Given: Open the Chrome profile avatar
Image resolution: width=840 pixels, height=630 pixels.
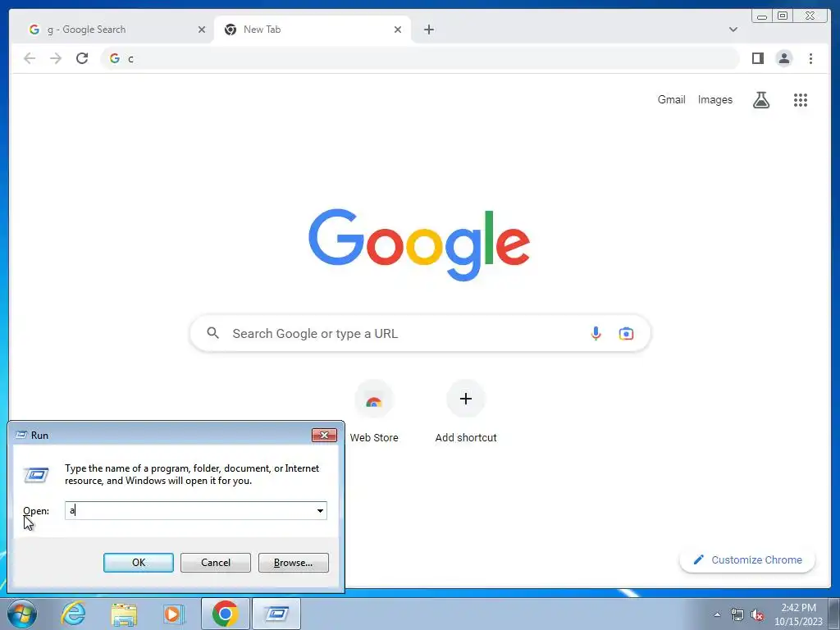Looking at the screenshot, I should point(783,58).
